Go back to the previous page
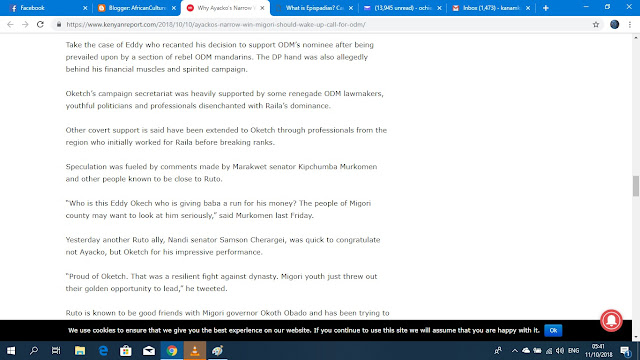Viewport: 640px width, 360px height. click(x=10, y=24)
